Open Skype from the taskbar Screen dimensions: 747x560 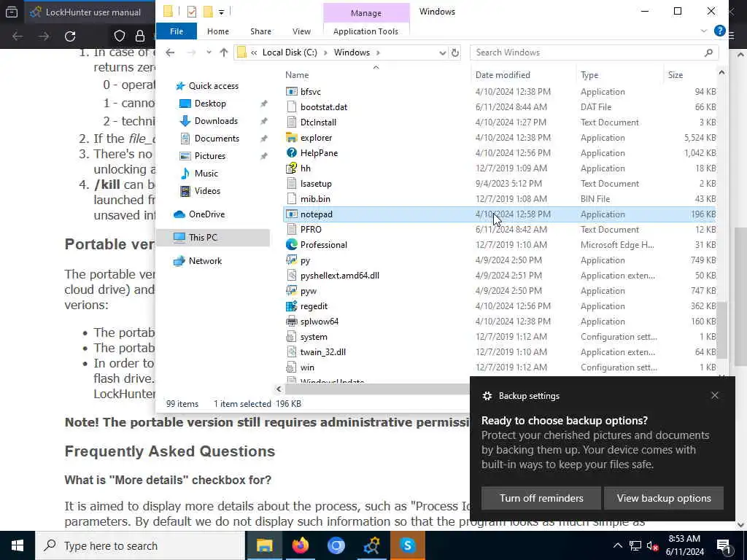pos(407,545)
